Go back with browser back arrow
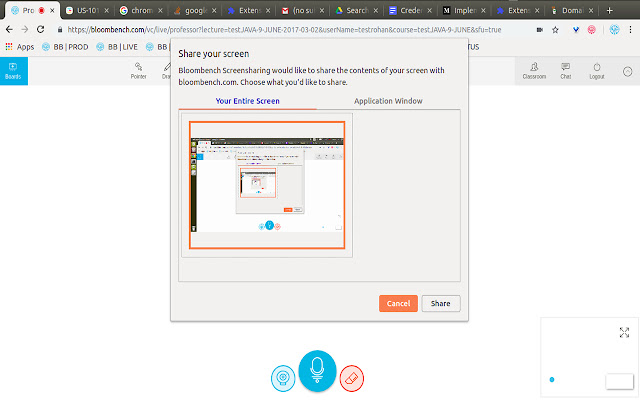This screenshot has width=640, height=400. (9, 29)
